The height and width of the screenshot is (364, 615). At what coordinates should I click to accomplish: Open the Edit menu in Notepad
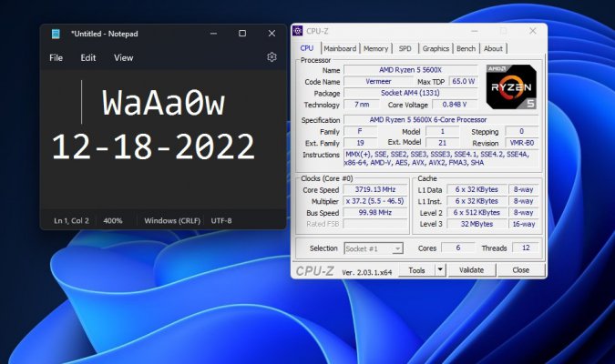tap(88, 57)
